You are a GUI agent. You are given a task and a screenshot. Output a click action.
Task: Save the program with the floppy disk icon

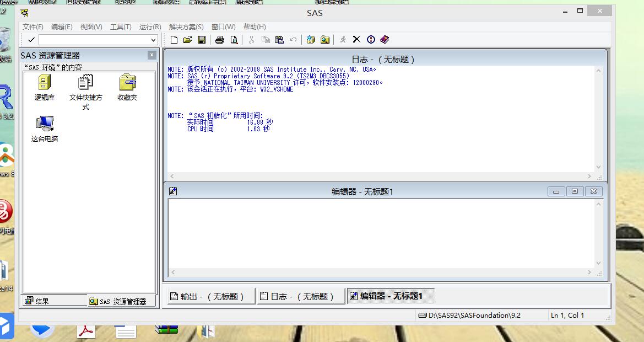(202, 40)
